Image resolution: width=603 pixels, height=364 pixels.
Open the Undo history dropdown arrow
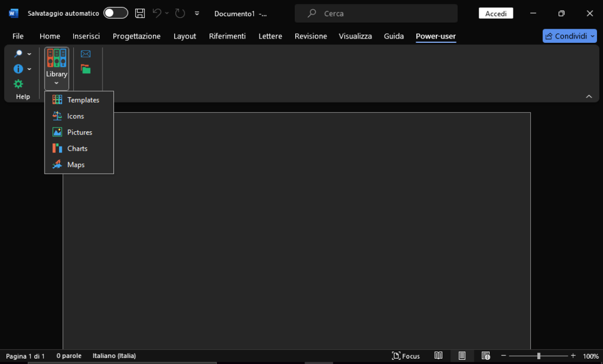pos(167,13)
